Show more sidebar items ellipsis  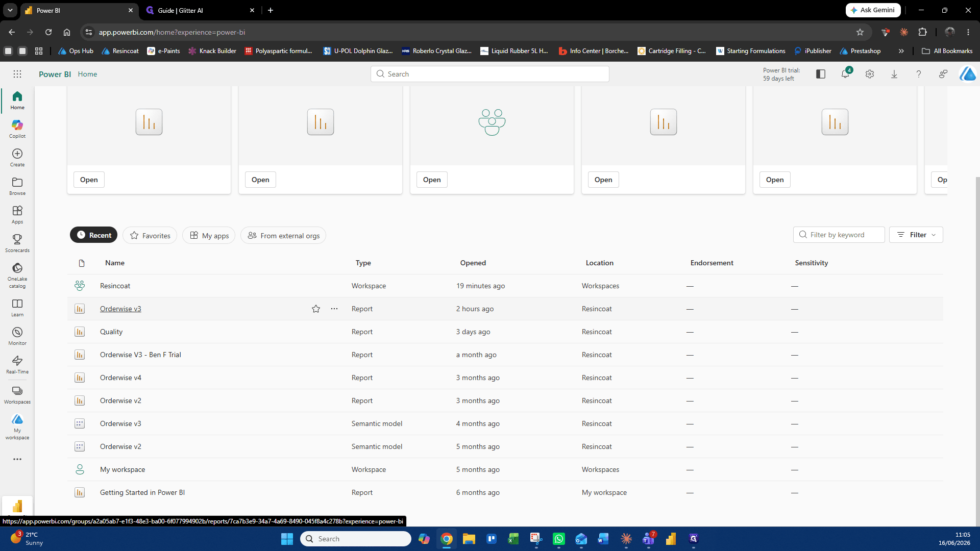coord(17,459)
